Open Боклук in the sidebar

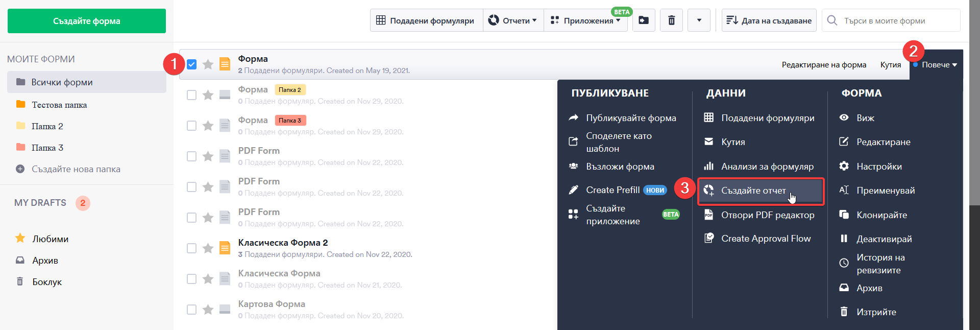(47, 282)
